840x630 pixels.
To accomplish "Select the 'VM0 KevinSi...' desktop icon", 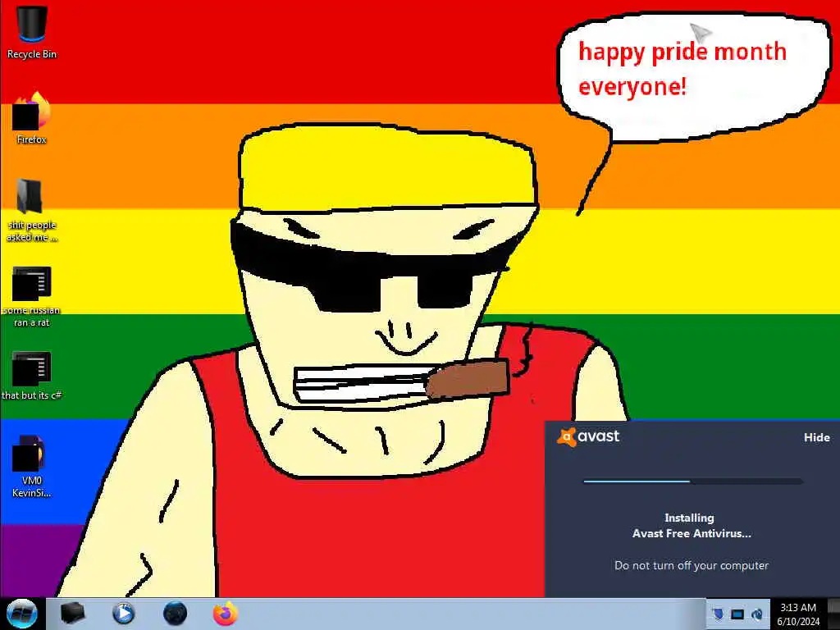I will point(32,466).
